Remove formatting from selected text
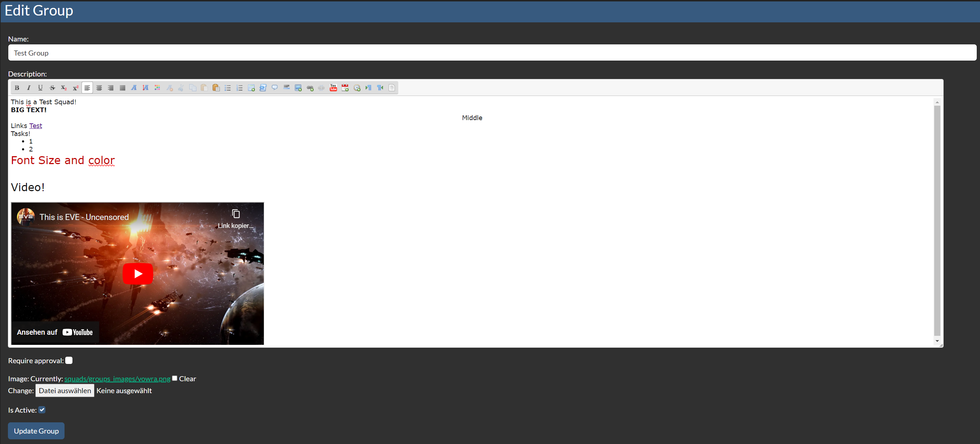 point(170,88)
